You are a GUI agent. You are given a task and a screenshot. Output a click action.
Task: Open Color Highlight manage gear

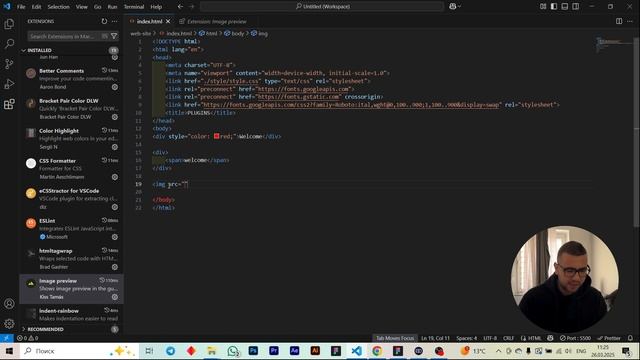(x=115, y=147)
